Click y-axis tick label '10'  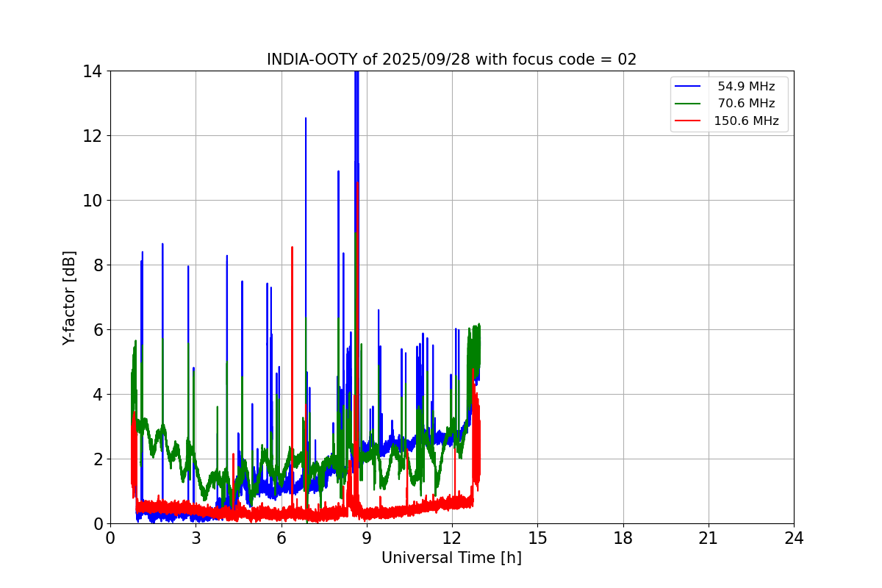tap(93, 201)
